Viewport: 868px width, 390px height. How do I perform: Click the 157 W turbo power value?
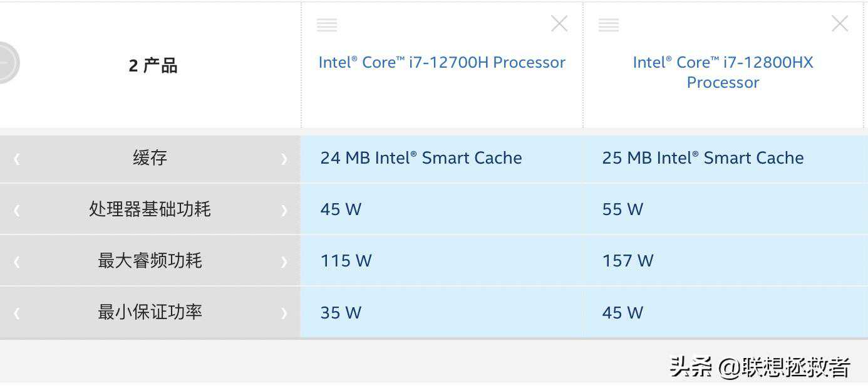[x=628, y=261]
